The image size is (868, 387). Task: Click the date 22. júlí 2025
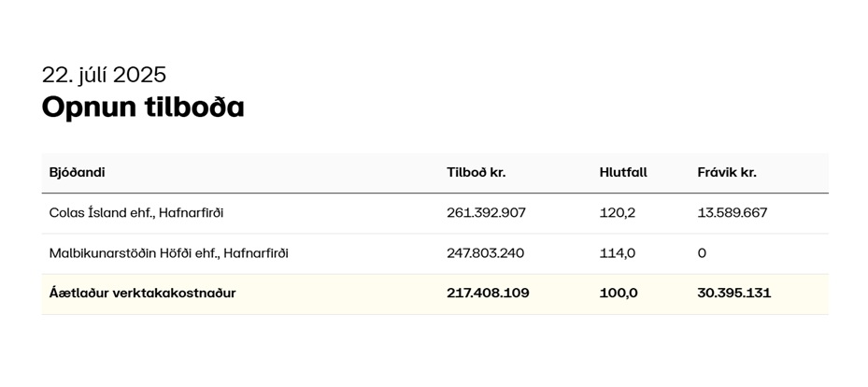click(x=104, y=74)
